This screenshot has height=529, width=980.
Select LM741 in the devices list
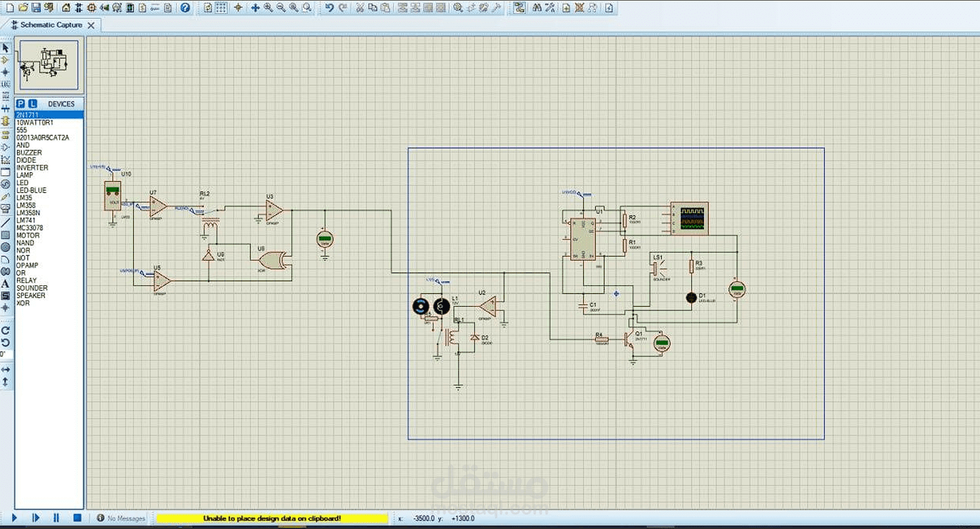tap(26, 220)
